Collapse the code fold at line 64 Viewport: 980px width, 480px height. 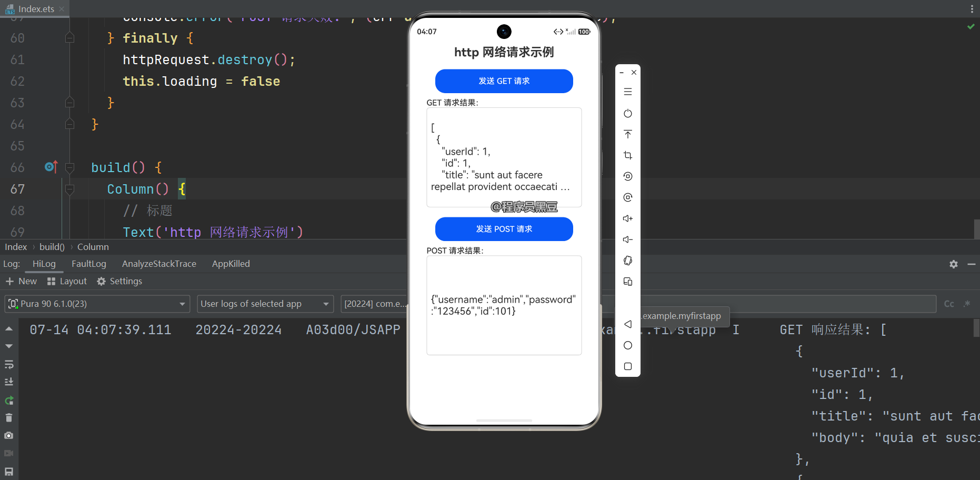pos(69,124)
